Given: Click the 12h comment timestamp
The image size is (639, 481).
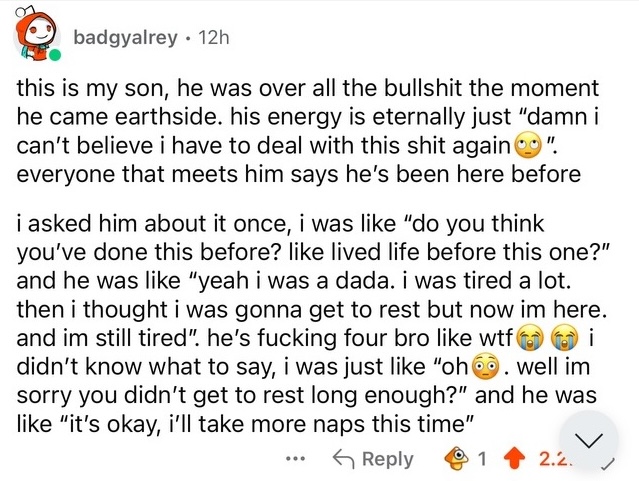Looking at the screenshot, I should 215,37.
